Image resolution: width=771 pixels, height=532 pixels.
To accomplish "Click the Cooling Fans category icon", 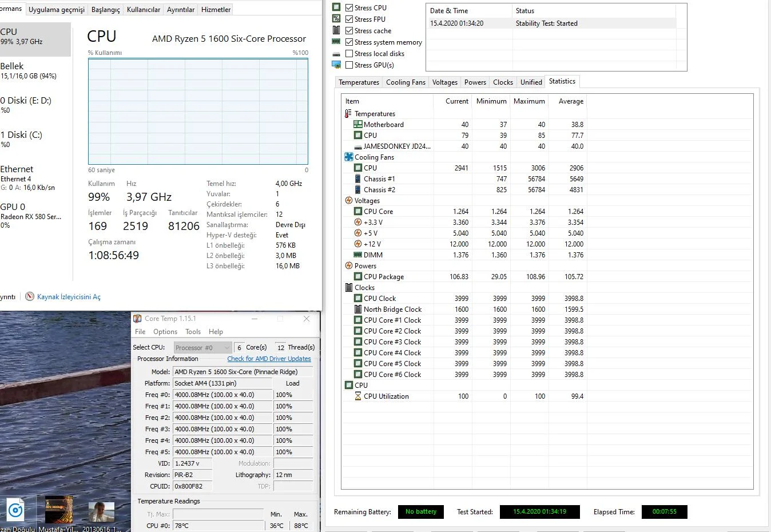I will [348, 157].
